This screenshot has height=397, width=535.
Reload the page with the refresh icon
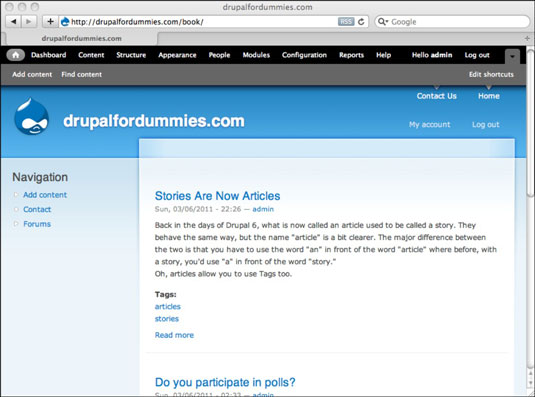click(361, 22)
